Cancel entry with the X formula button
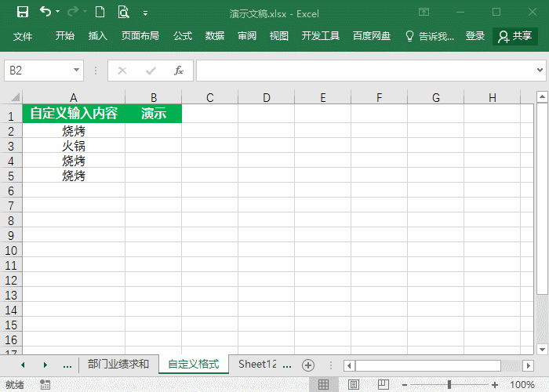Image resolution: width=549 pixels, height=392 pixels. tap(122, 71)
